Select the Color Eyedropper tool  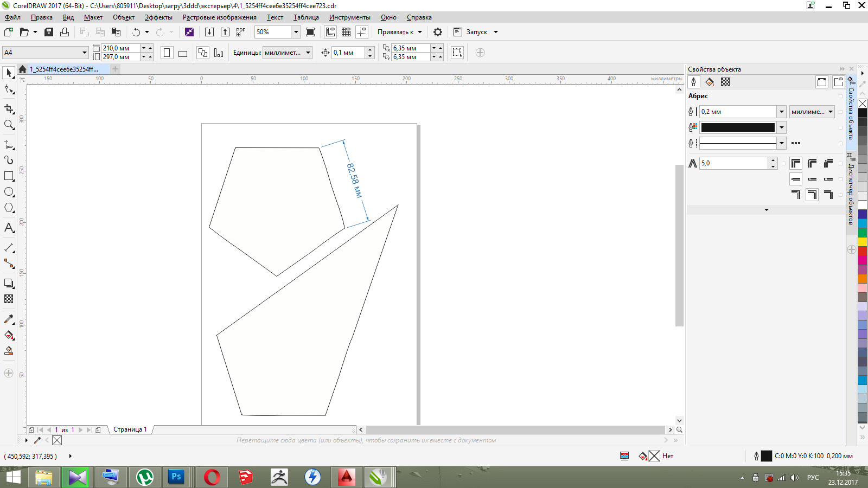[9, 319]
